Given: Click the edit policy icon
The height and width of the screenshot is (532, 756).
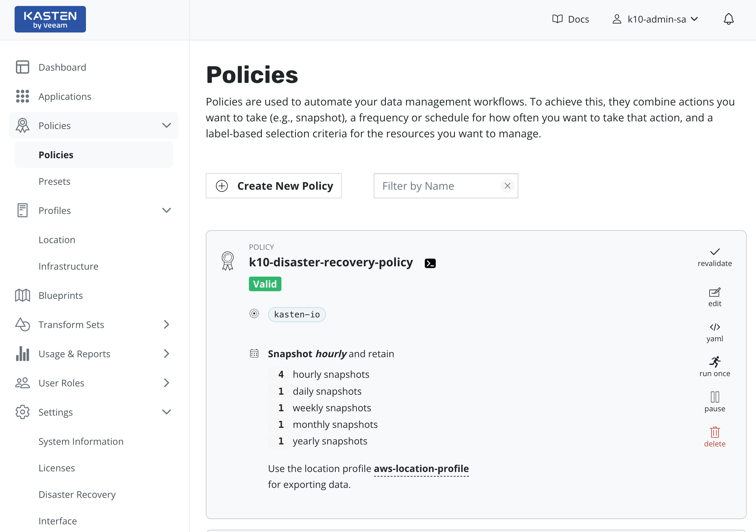Looking at the screenshot, I should 715,293.
